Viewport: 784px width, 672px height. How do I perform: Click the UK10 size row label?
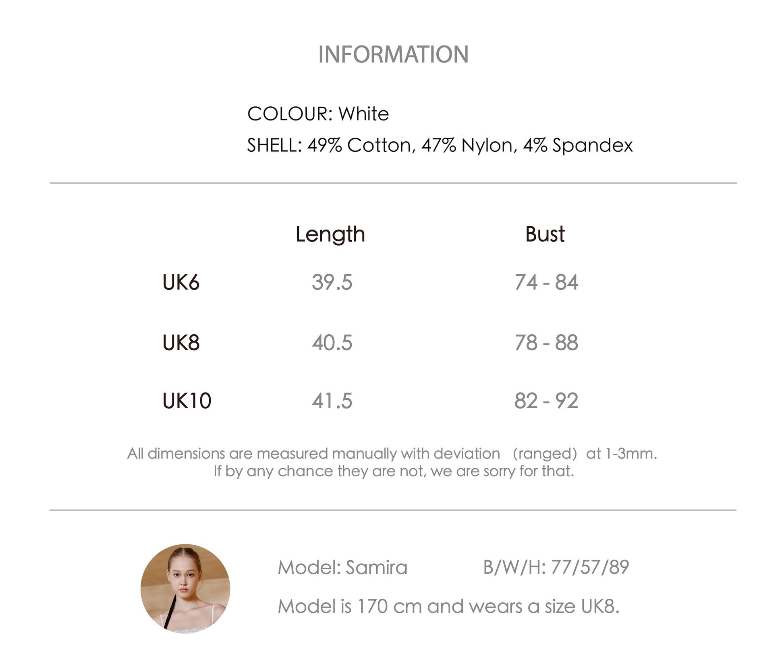point(187,401)
